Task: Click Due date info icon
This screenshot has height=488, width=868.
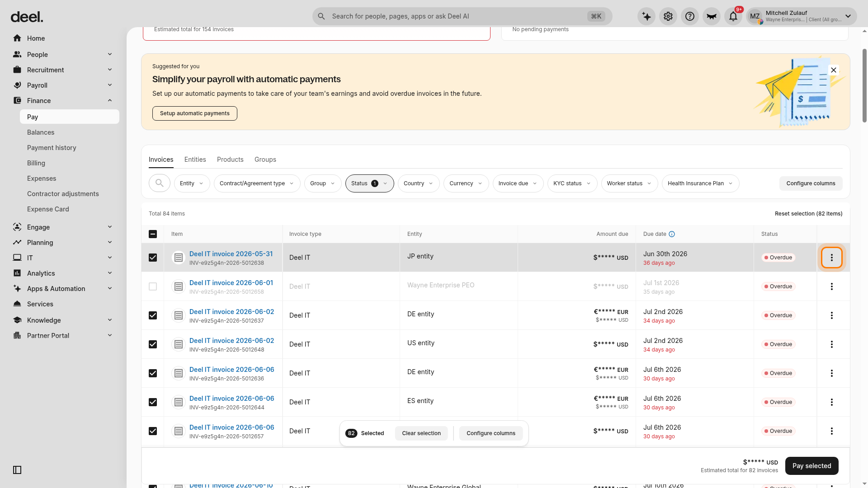Action: pyautogui.click(x=672, y=234)
